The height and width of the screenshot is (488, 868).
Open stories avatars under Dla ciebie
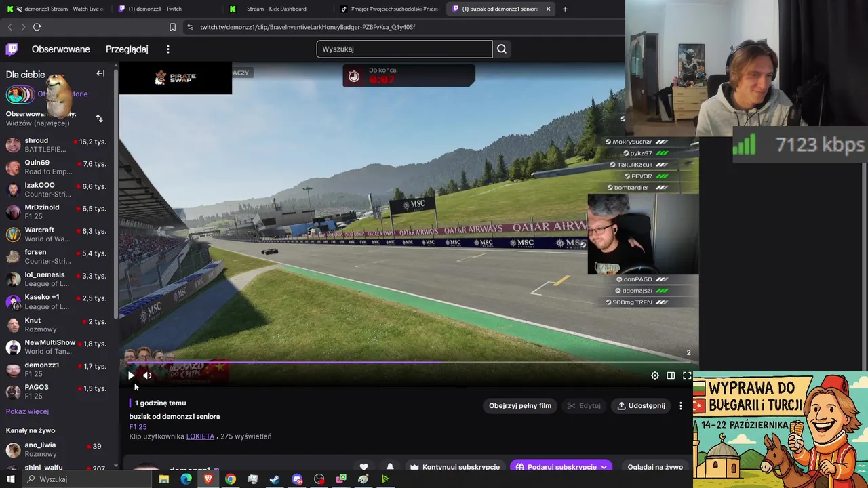pos(19,94)
